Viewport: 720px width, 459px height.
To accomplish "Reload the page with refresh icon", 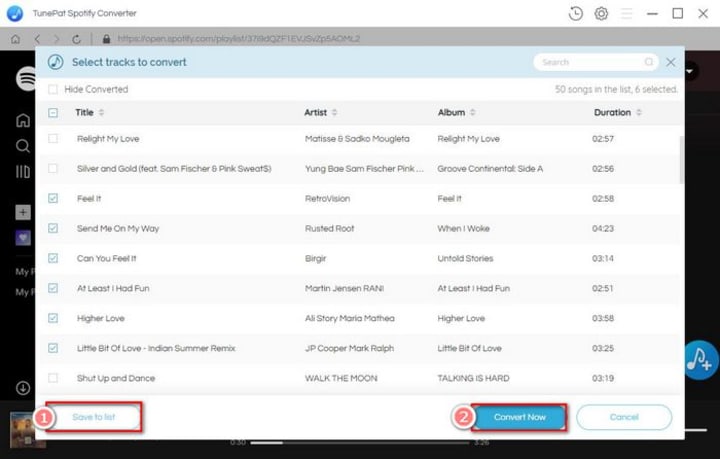I will tap(77, 39).
